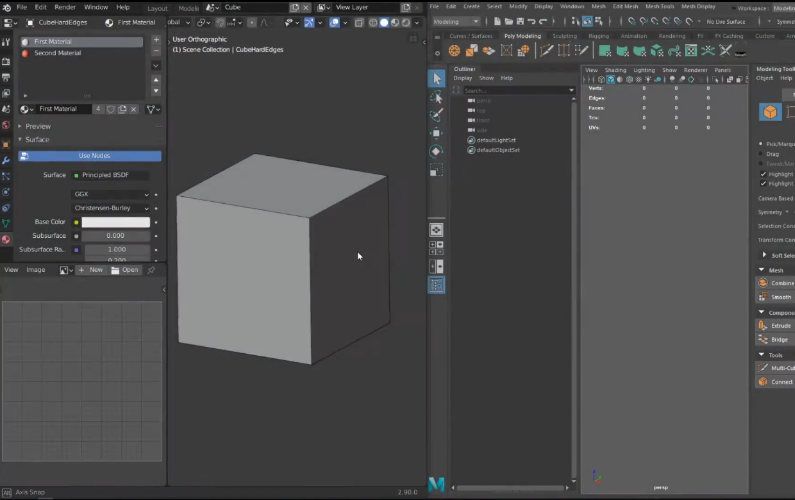Open the Blender Material Properties tab icon
This screenshot has height=500, width=795.
(6, 239)
